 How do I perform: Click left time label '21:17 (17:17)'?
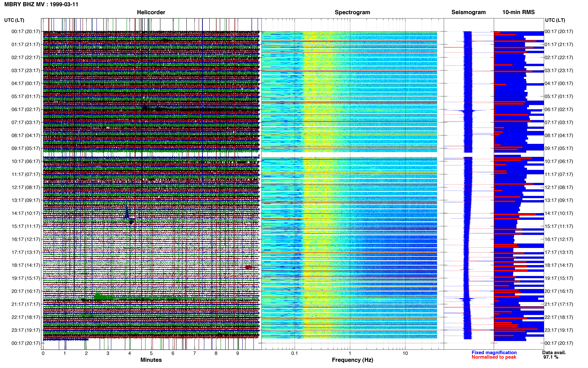pos(26,304)
